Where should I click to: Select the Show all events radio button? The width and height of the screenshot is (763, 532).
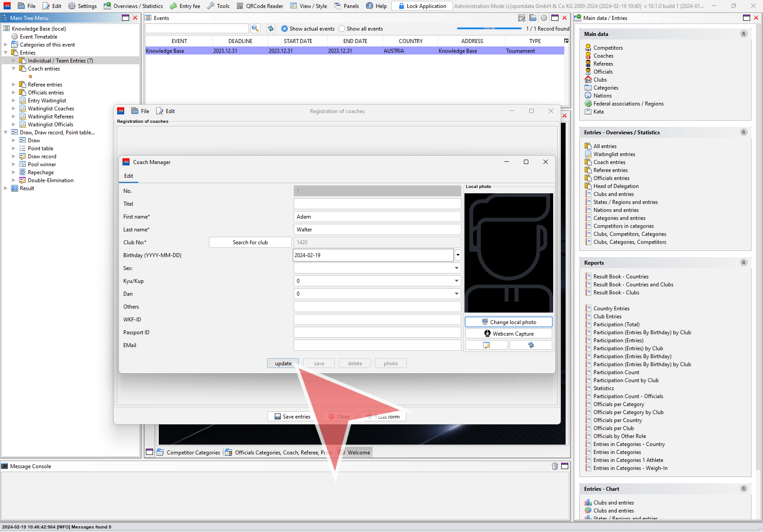coord(342,29)
